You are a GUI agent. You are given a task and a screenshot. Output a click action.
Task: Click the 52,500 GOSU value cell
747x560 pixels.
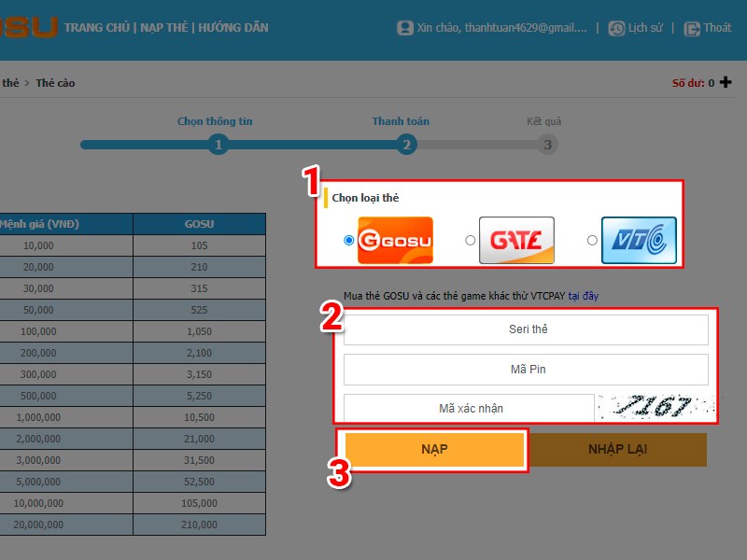(199, 482)
